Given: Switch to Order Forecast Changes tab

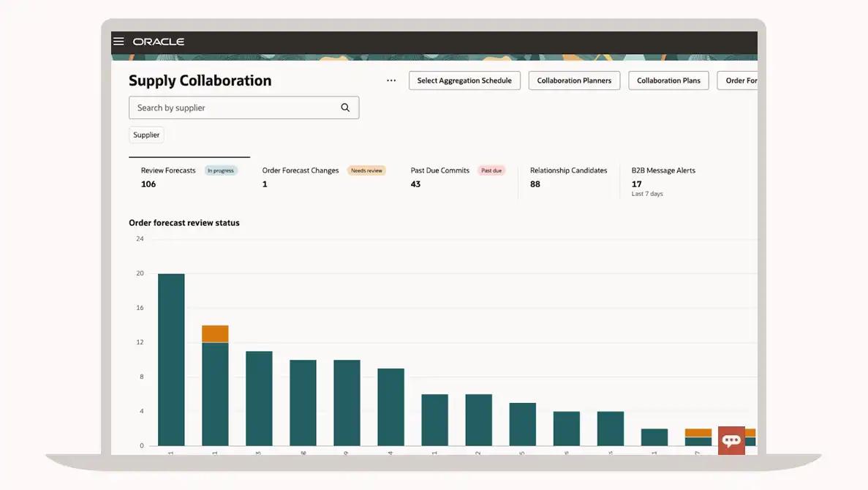Looking at the screenshot, I should (300, 170).
